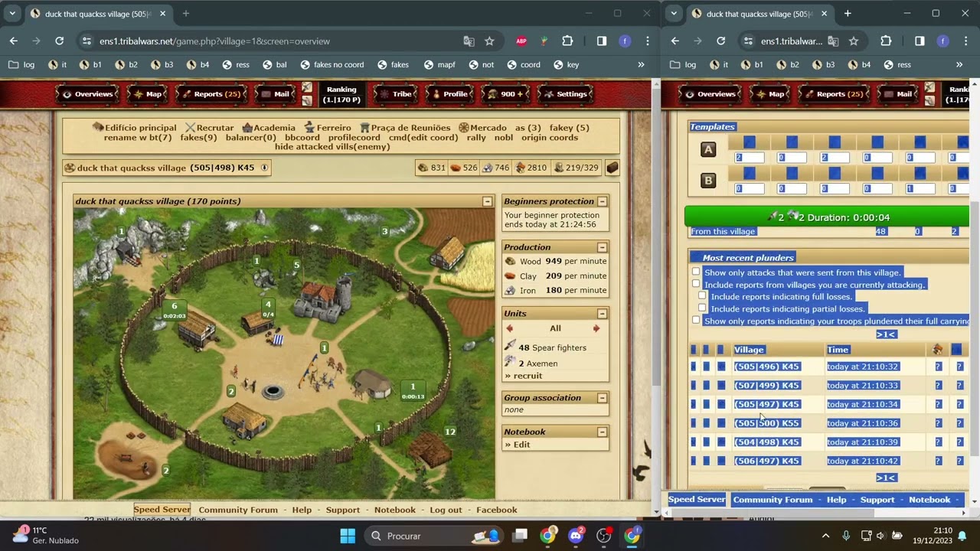Screen dimensions: 980x551
Task: Open Map in left window
Action: coord(148,94)
